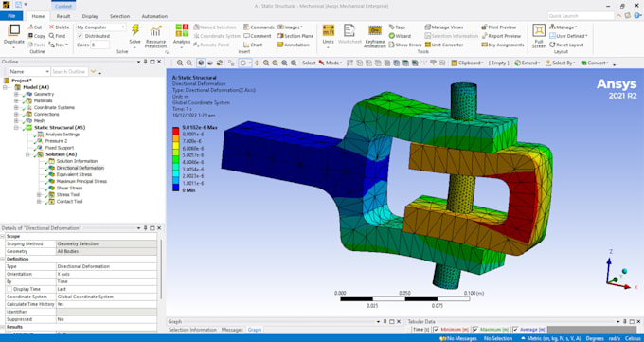This screenshot has width=644, height=342.
Task: Expand the Stress Tool tree node
Action: tap(39, 195)
